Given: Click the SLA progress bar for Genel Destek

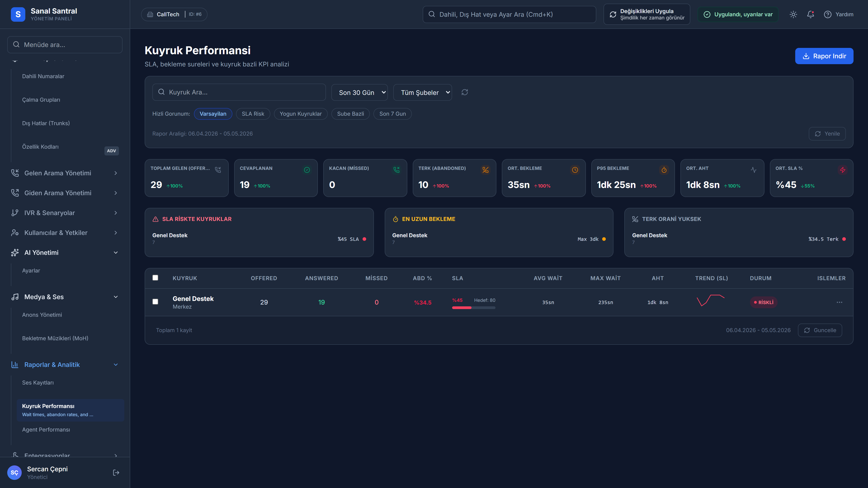Looking at the screenshot, I should tap(473, 307).
